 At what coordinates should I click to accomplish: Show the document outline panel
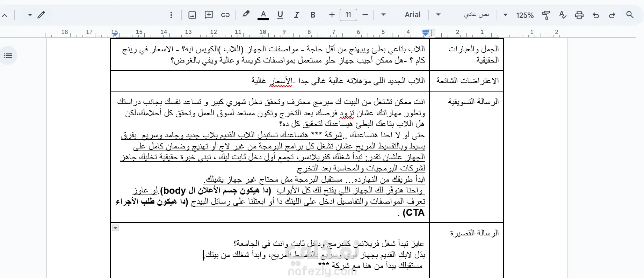tap(8, 56)
